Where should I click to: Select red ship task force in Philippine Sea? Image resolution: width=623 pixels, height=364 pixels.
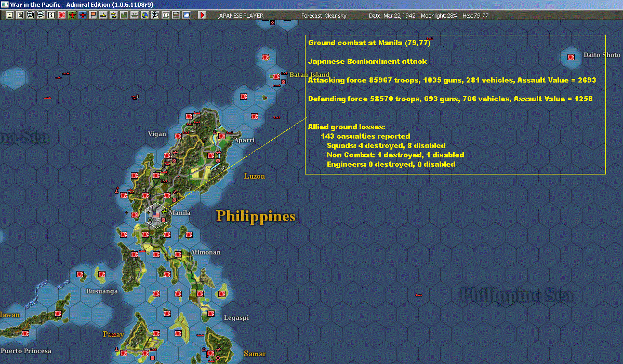click(418, 295)
